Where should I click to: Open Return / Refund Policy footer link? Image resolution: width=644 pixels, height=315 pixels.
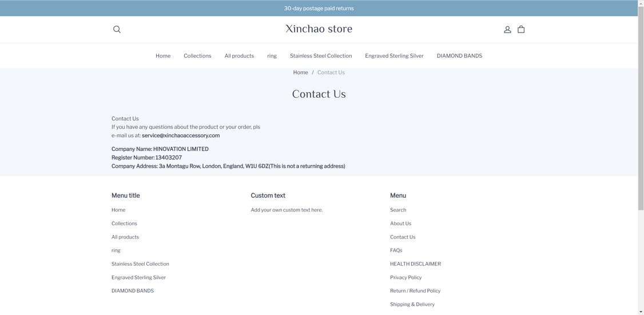(x=415, y=291)
